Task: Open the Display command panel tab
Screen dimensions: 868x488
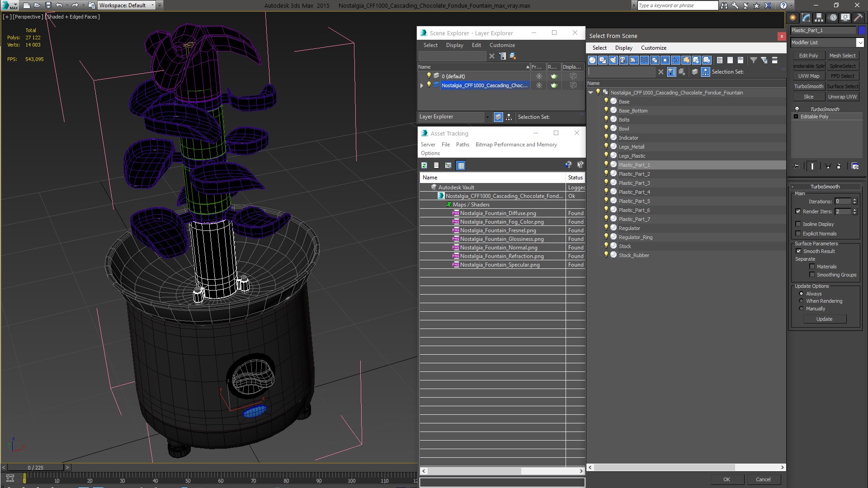Action: tap(845, 18)
